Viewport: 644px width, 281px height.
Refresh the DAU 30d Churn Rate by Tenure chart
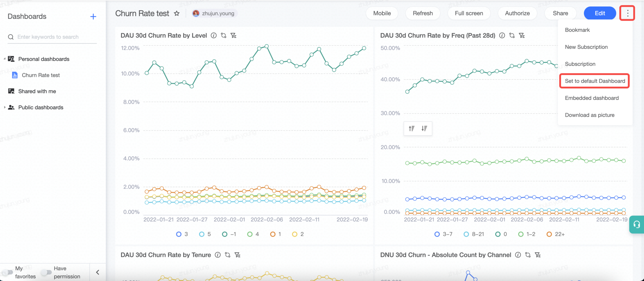click(x=228, y=255)
